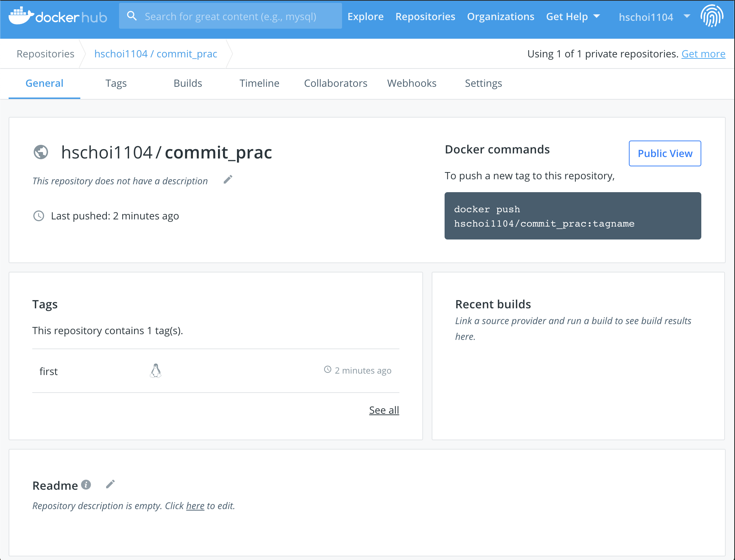The image size is (735, 560).
Task: Open Repositories in top navigation
Action: [425, 16]
